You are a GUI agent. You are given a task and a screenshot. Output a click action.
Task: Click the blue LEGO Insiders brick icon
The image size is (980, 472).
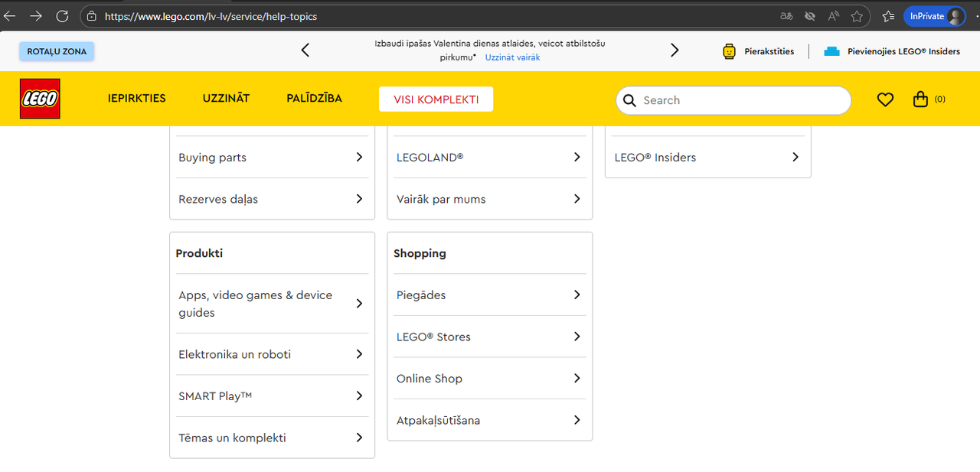point(831,51)
